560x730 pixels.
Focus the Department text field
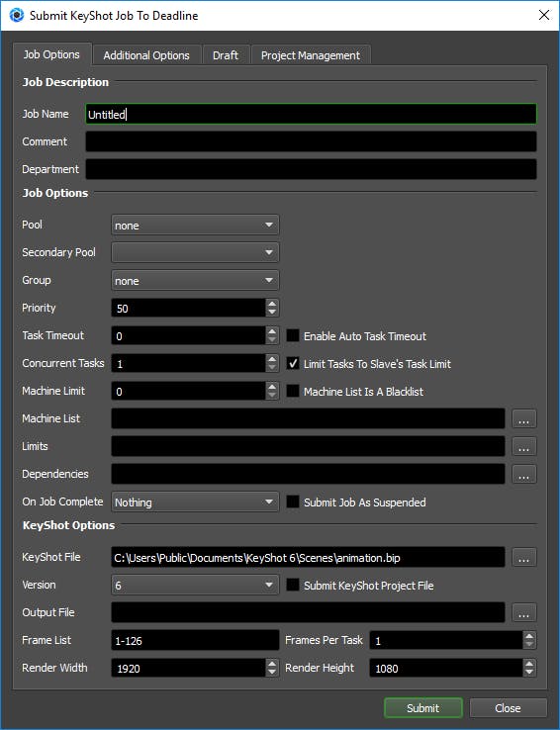click(x=311, y=169)
